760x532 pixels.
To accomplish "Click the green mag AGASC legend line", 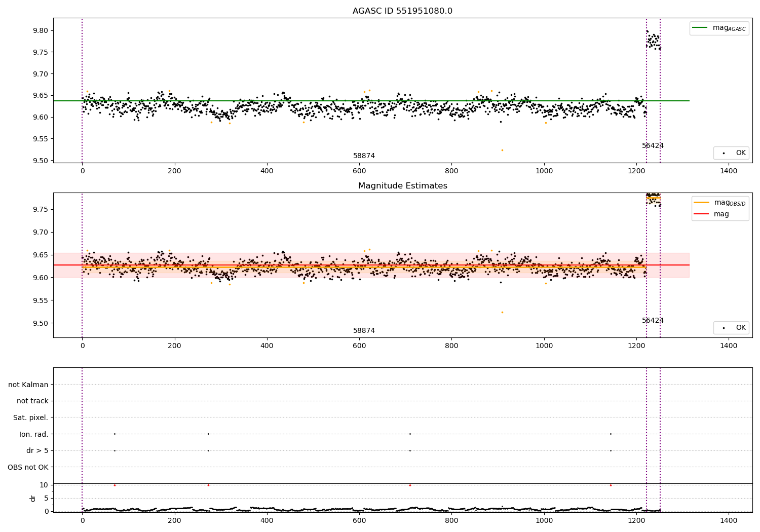I will (700, 28).
